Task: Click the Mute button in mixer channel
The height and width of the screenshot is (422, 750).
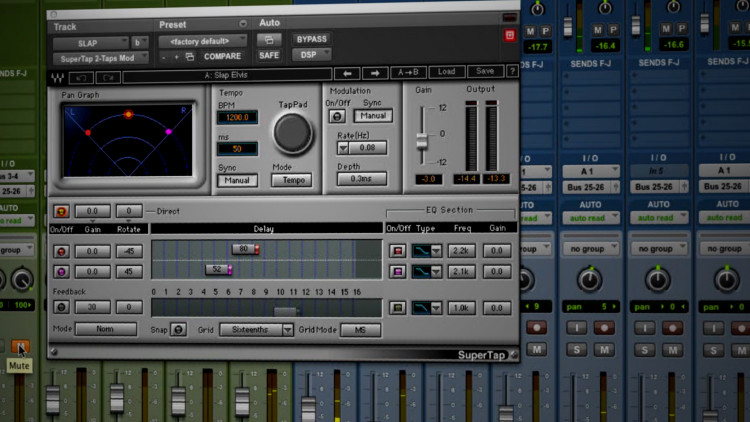Action: point(20,347)
